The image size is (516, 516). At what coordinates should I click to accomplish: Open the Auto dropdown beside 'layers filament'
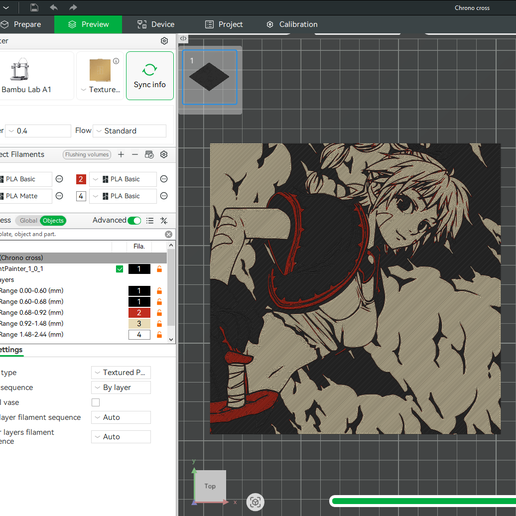(x=121, y=437)
